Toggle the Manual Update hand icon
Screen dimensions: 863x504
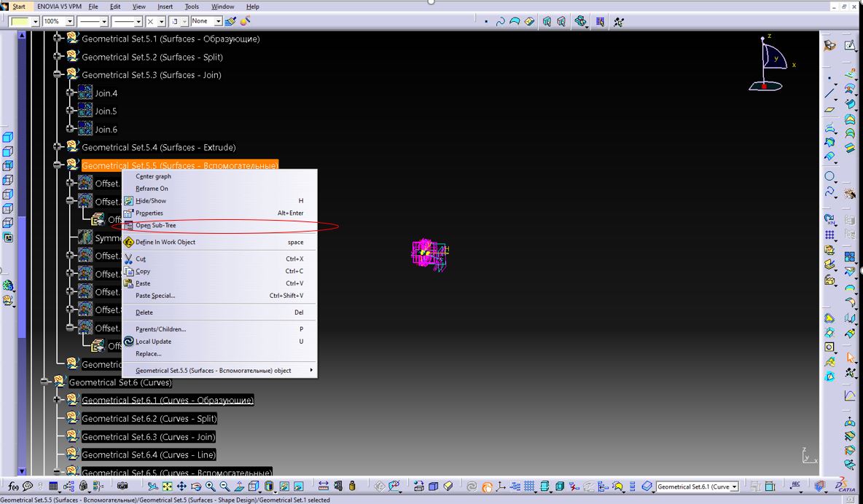coord(487,487)
